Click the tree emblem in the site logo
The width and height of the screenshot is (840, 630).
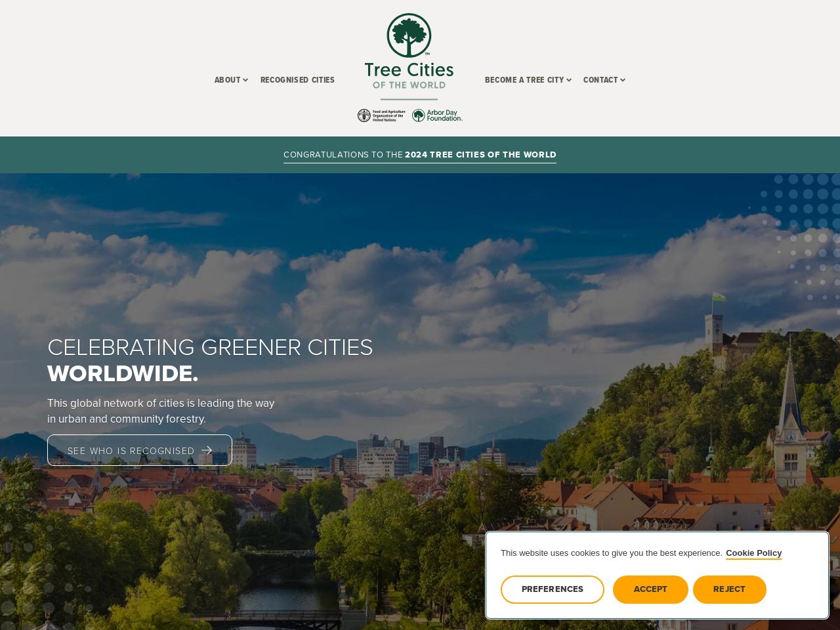point(409,35)
